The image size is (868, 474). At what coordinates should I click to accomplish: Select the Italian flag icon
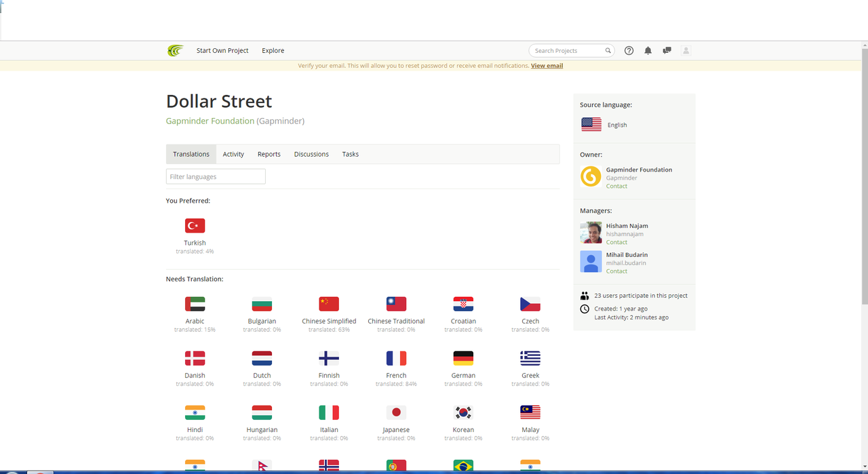click(329, 412)
